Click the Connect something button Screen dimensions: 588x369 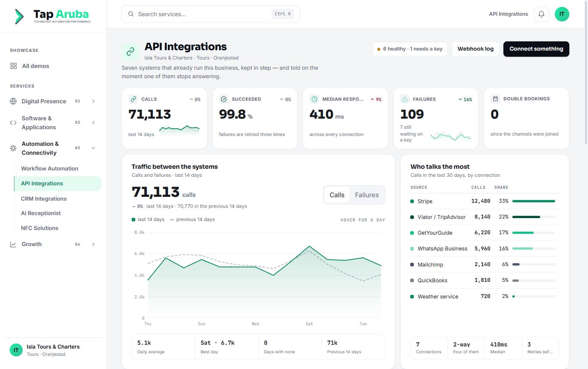point(536,49)
